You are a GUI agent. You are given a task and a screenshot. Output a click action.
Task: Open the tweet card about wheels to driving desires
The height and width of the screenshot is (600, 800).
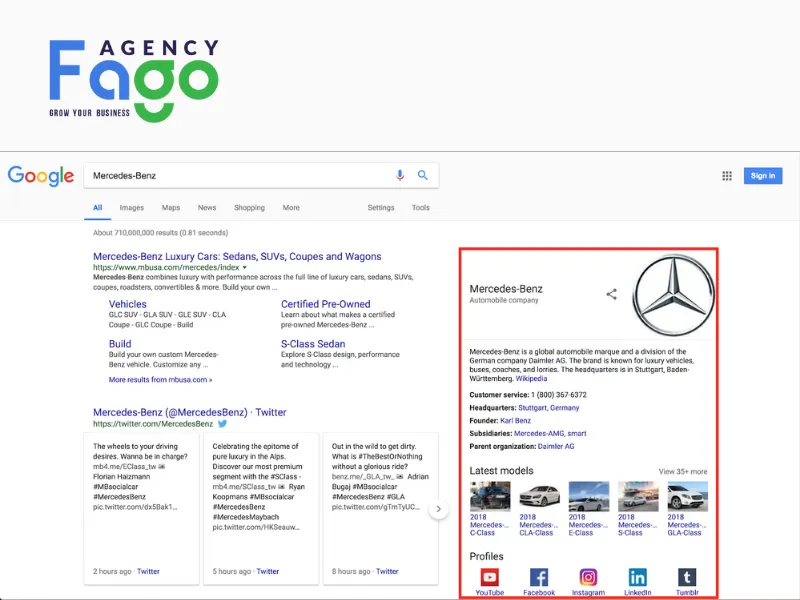coord(141,509)
